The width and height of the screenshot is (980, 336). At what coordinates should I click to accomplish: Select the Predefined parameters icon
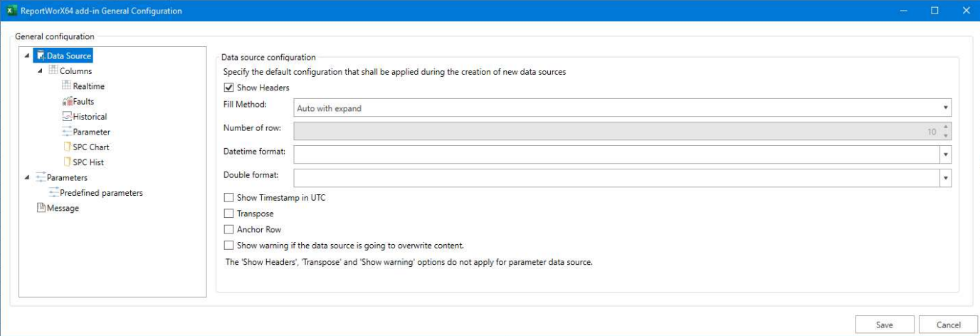tap(54, 193)
